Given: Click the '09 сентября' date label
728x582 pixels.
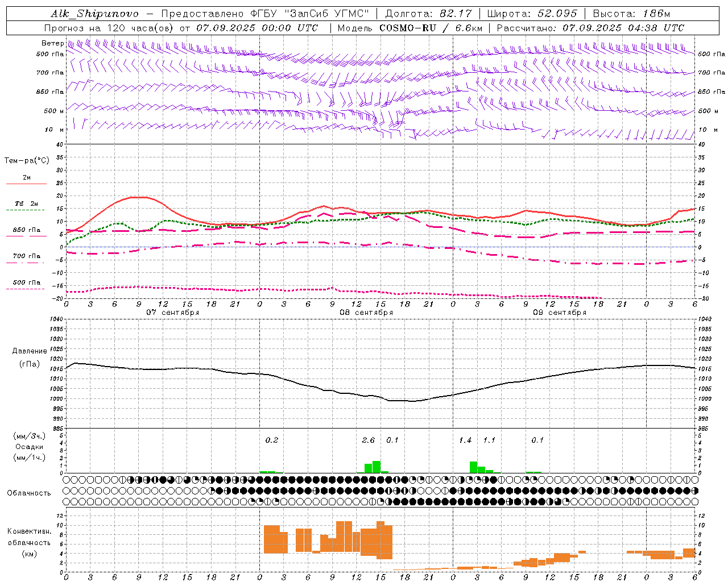Looking at the screenshot, I should click(560, 313).
